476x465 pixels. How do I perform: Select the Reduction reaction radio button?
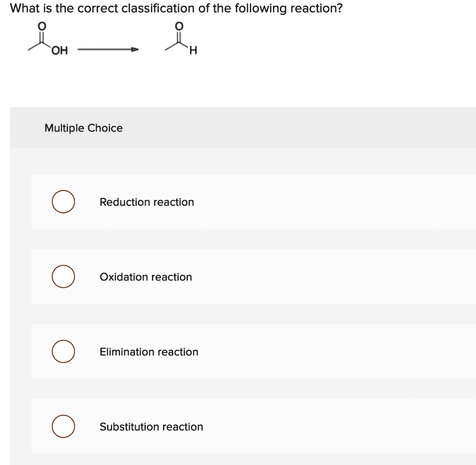pos(63,202)
